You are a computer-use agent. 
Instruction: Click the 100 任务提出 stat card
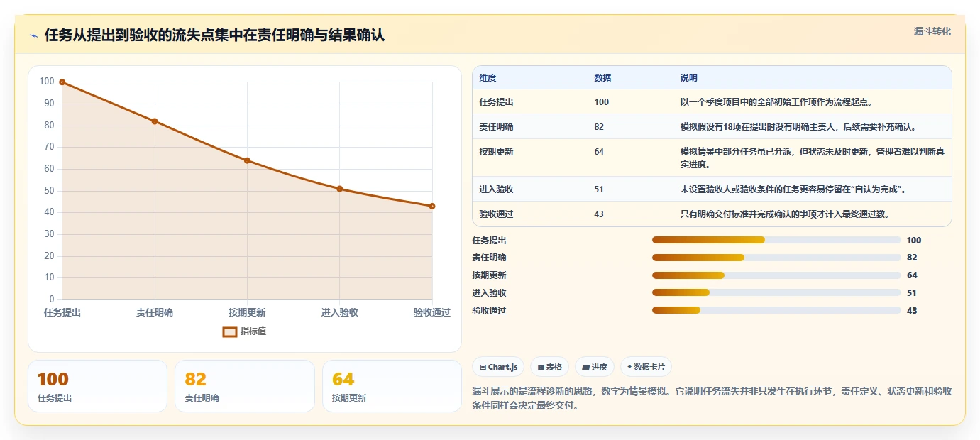(x=97, y=386)
